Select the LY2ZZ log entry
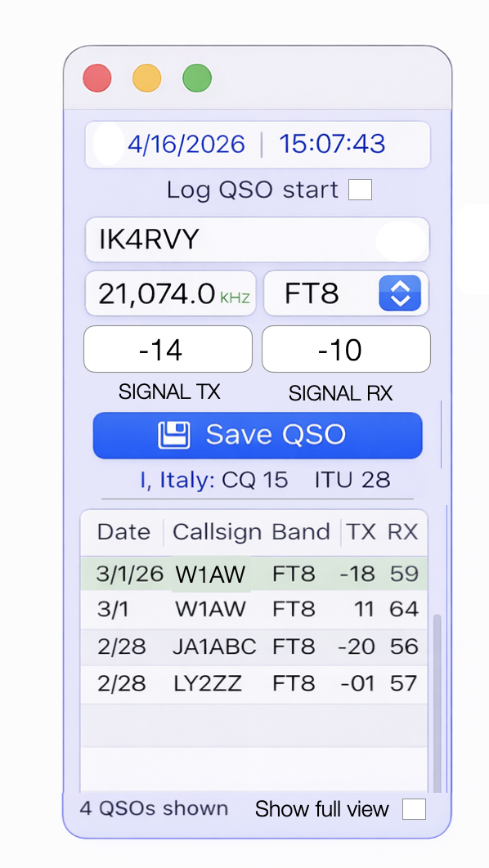 click(254, 684)
